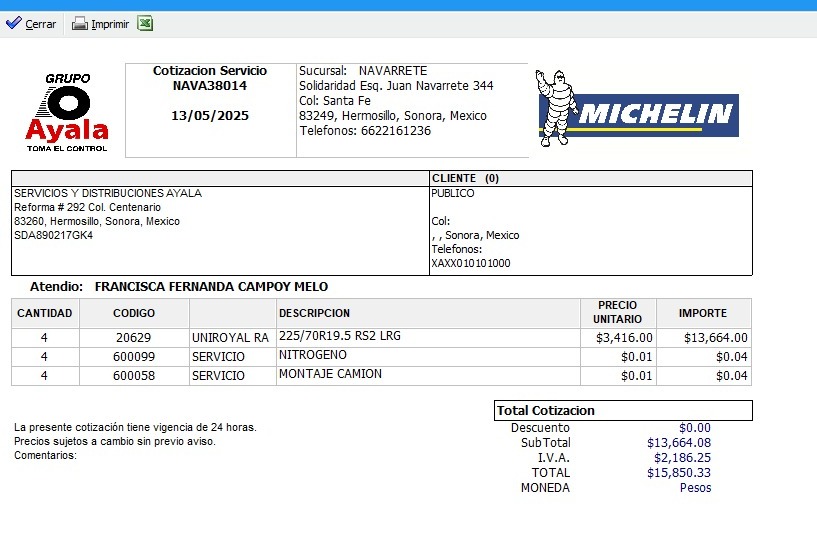Image resolution: width=817 pixels, height=542 pixels.
Task: Click the blue checkmark Cerrar icon
Action: pos(13,24)
